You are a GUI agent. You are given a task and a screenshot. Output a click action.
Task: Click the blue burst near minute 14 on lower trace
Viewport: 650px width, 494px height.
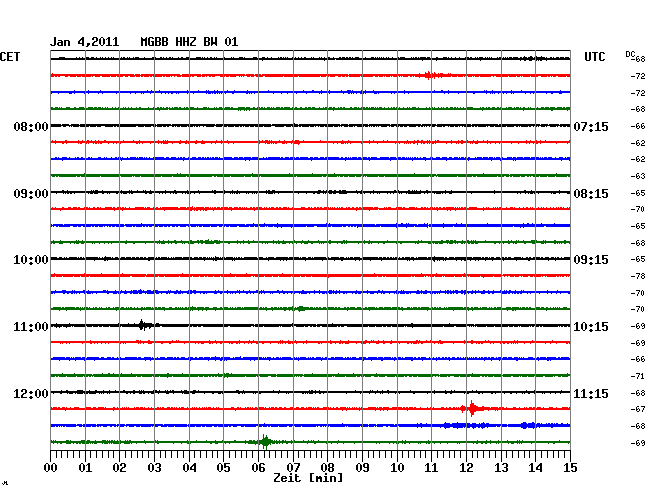tap(528, 425)
